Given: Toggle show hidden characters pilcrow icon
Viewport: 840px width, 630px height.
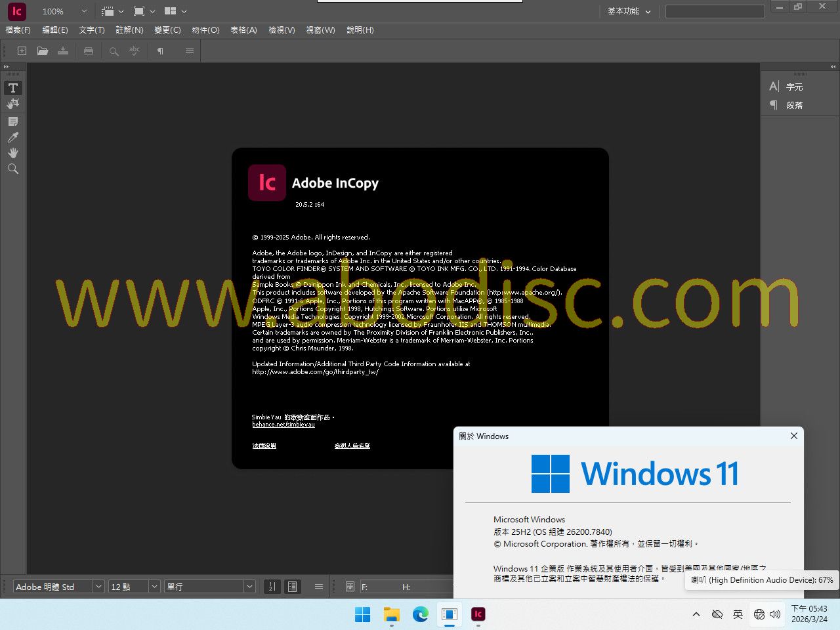Looking at the screenshot, I should 160,51.
